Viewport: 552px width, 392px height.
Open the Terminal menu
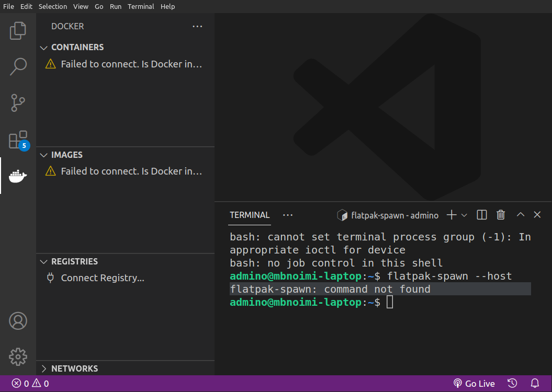pyautogui.click(x=141, y=6)
